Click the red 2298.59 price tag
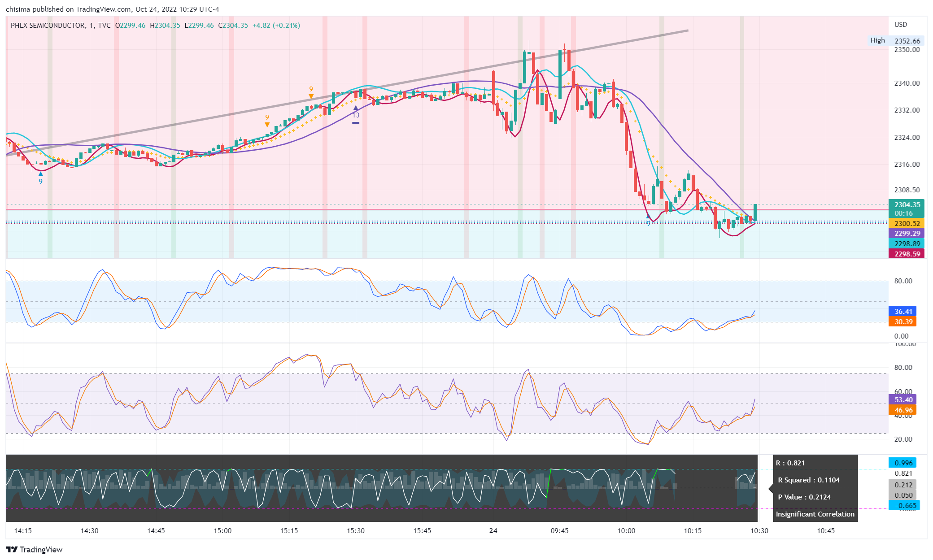This screenshot has height=560, width=933. point(907,254)
